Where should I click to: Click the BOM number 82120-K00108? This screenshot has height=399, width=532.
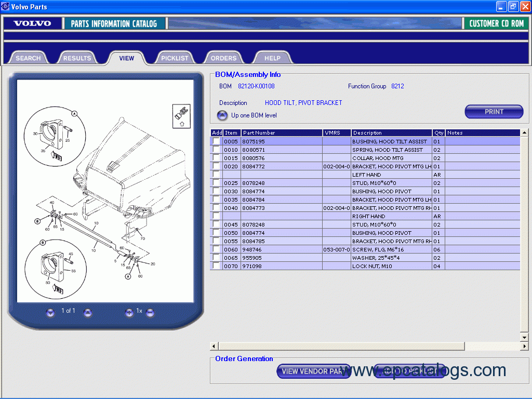[x=256, y=86]
